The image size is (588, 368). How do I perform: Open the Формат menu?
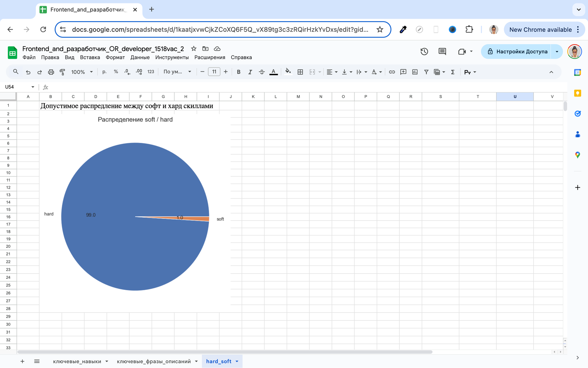(115, 57)
